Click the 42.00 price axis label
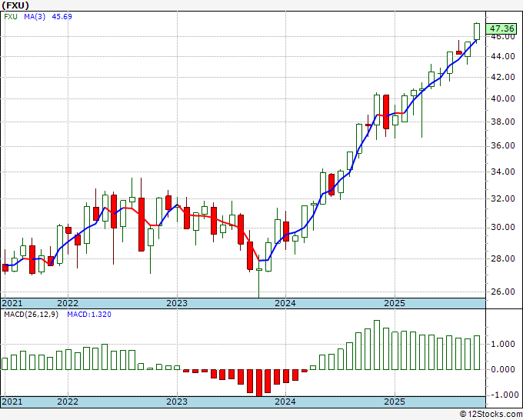Screen dimensions: 523x420 (503, 77)
